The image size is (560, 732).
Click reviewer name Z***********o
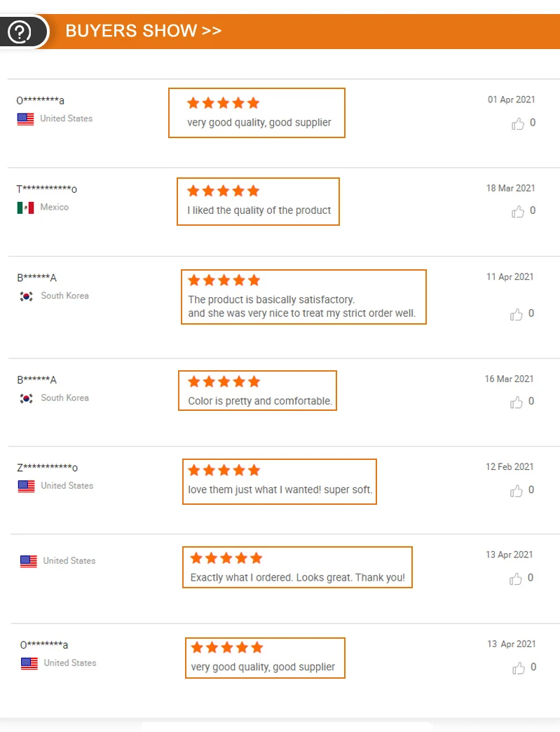(x=48, y=468)
